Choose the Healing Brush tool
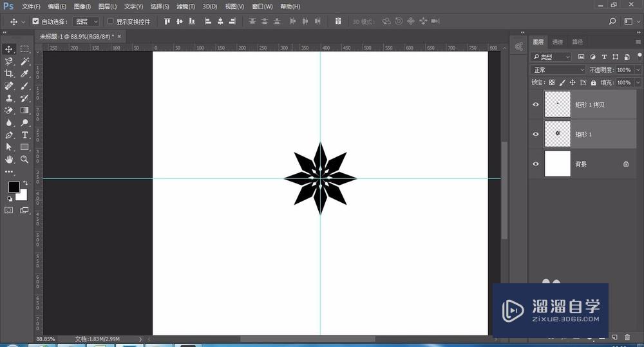The image size is (644, 347). click(x=8, y=86)
